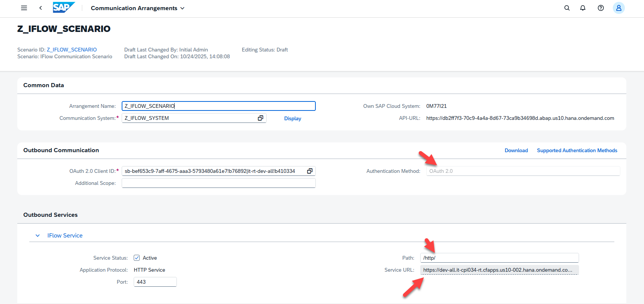Click the Download button
644x304 pixels.
516,150
